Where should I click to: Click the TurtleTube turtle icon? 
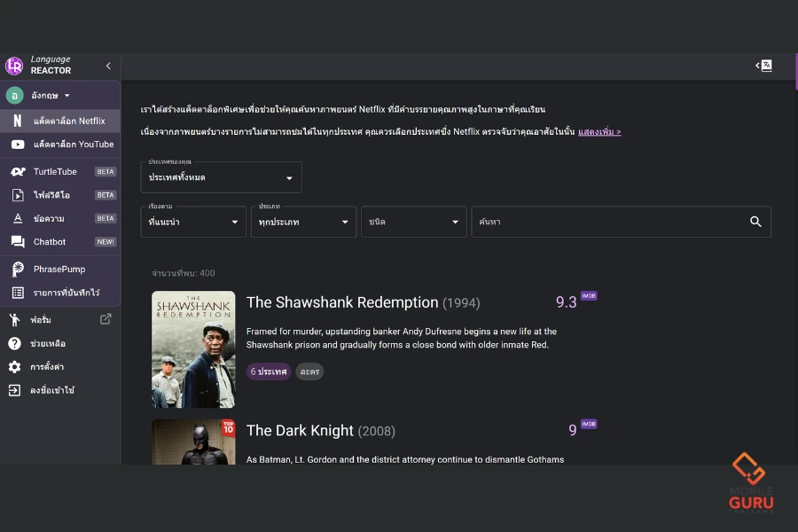click(x=18, y=171)
